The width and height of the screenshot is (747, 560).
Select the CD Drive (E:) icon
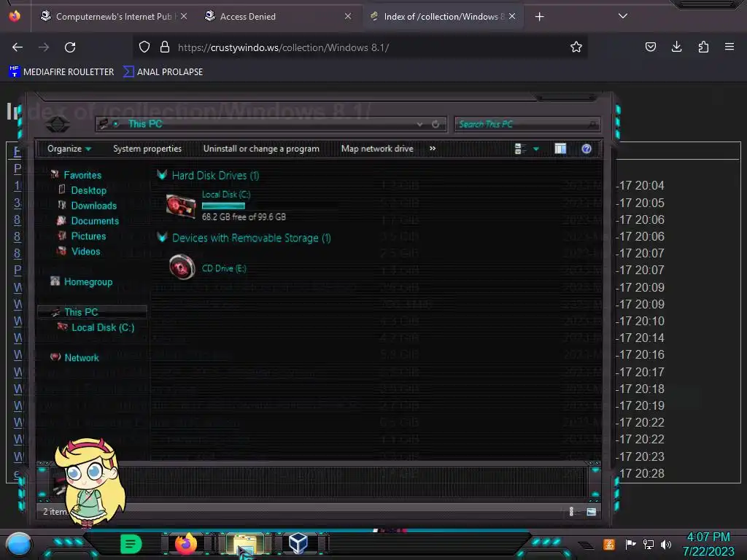pos(182,267)
